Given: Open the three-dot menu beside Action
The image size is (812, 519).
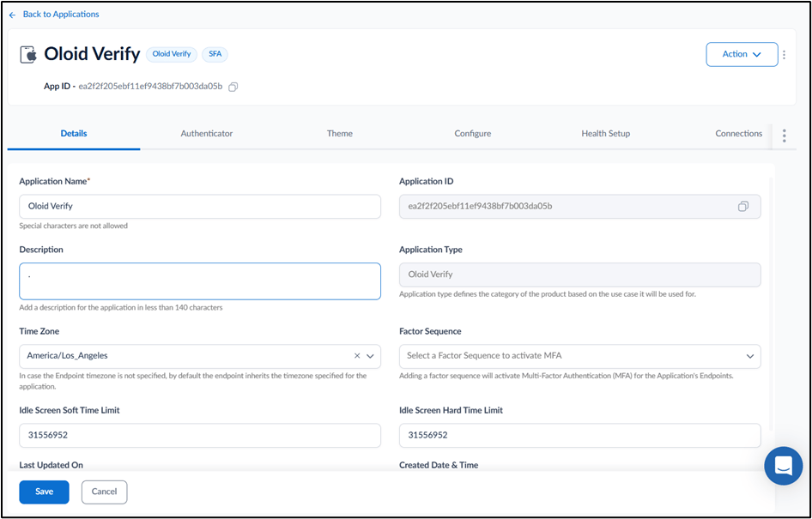Looking at the screenshot, I should [784, 54].
